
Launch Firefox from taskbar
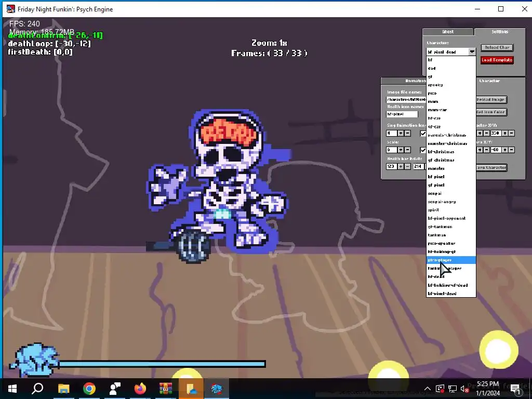pos(140,389)
